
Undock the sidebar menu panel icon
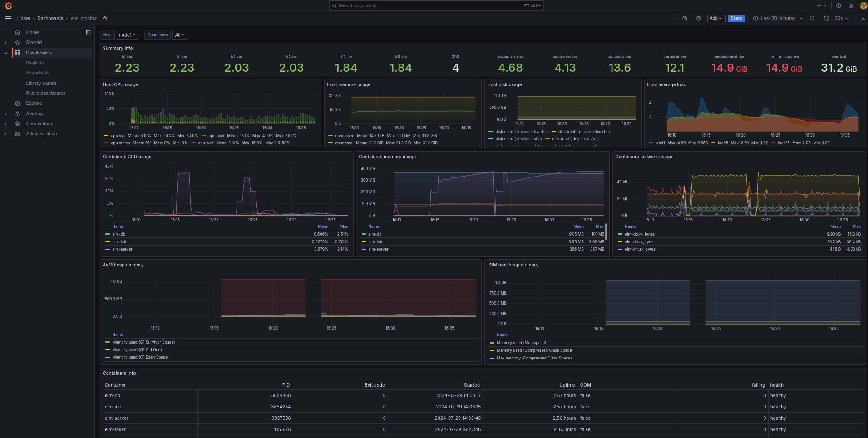(88, 33)
